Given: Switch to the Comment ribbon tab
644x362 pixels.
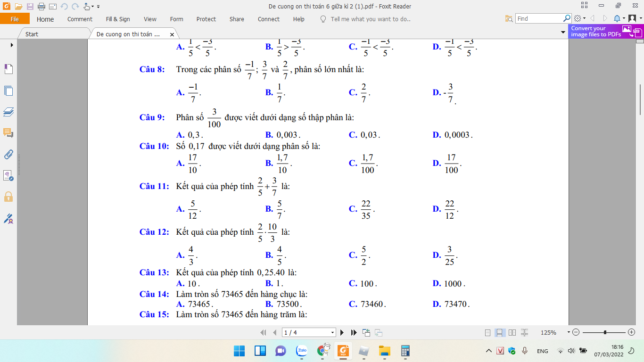Looking at the screenshot, I should pyautogui.click(x=80, y=19).
